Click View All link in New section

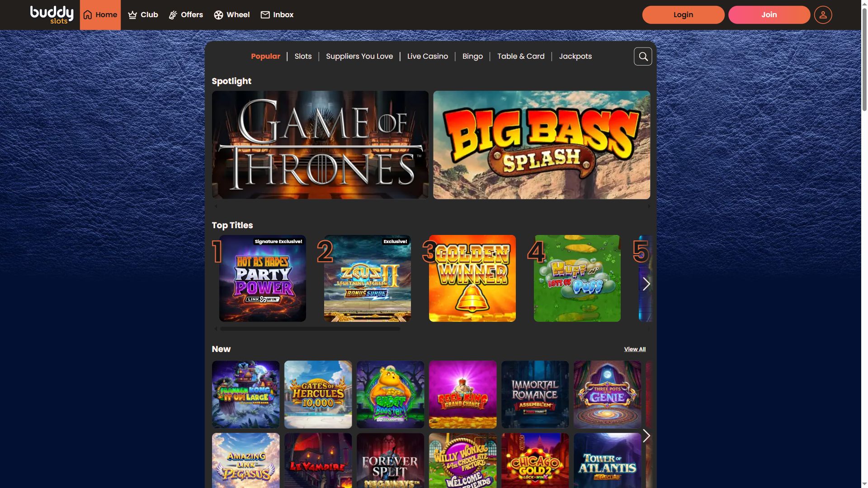pos(635,349)
